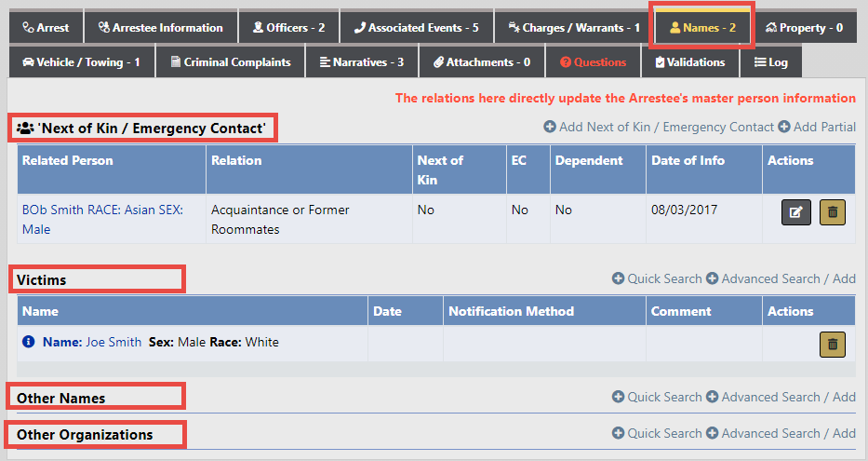
Task: Edit the BOb Smith relation record
Action: click(x=796, y=212)
